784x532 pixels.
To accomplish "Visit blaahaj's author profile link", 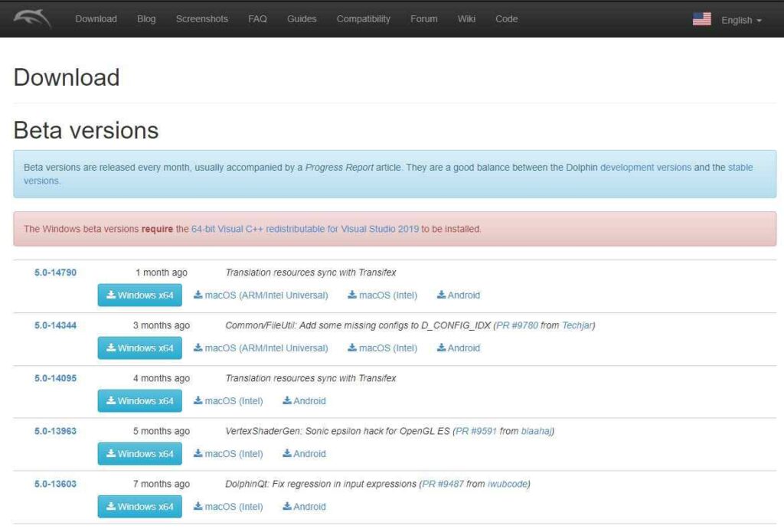I will tap(536, 431).
